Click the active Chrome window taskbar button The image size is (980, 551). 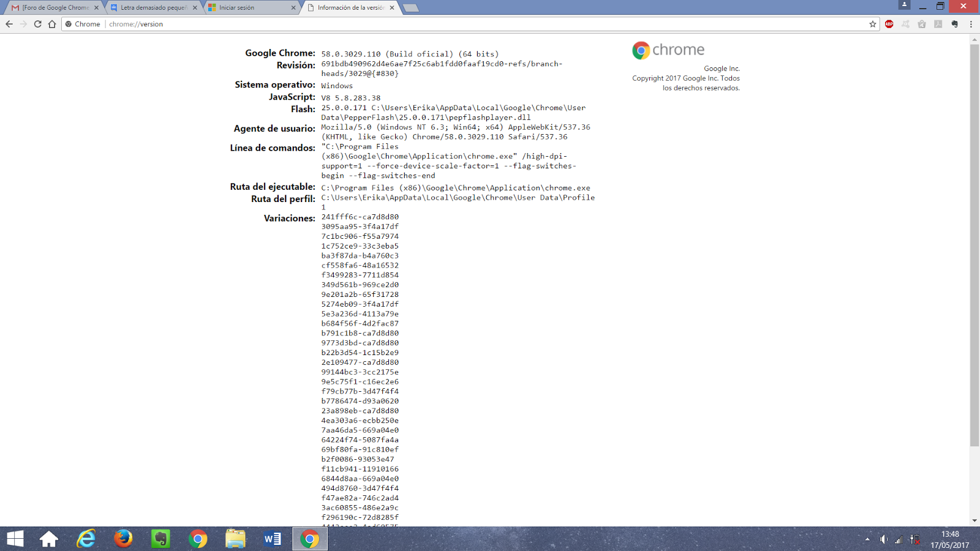(310, 539)
